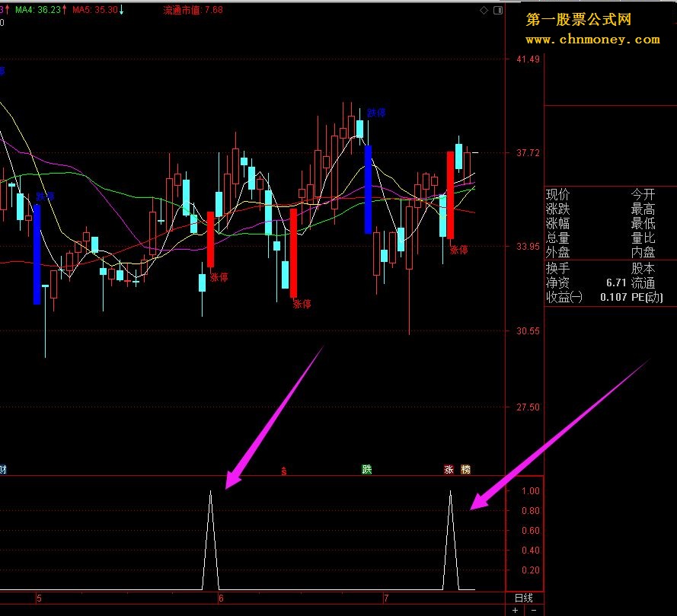Image resolution: width=677 pixels, height=616 pixels.
Task: Click the 内盘 field label
Action: [x=643, y=252]
